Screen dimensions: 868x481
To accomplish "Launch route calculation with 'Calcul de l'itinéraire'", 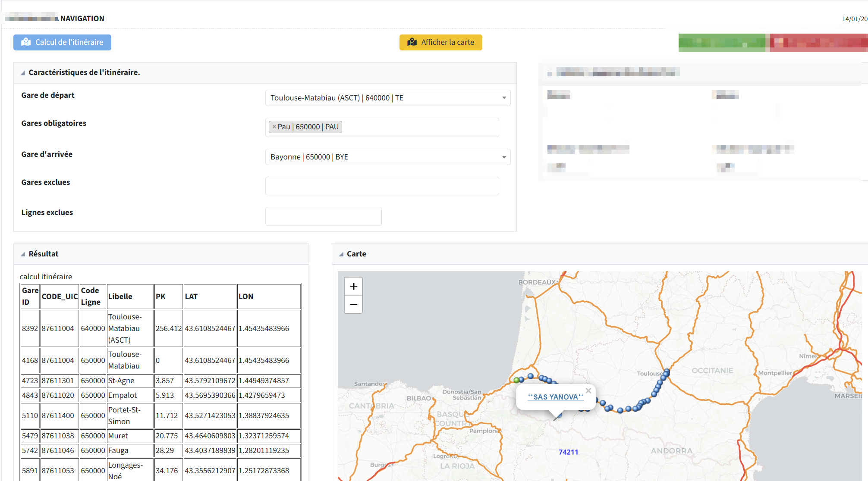I will 62,42.
